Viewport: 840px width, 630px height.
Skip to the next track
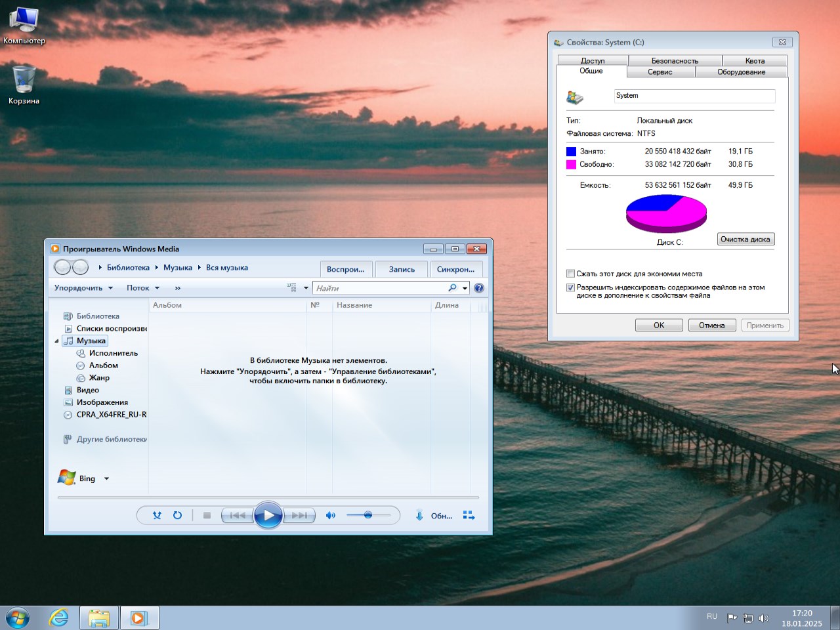[300, 515]
